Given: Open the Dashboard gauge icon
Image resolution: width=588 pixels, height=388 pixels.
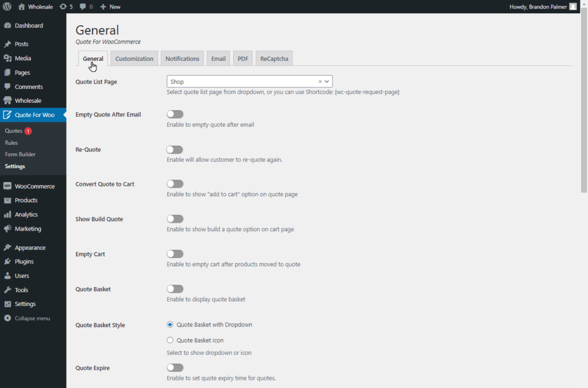Looking at the screenshot, I should 7,25.
